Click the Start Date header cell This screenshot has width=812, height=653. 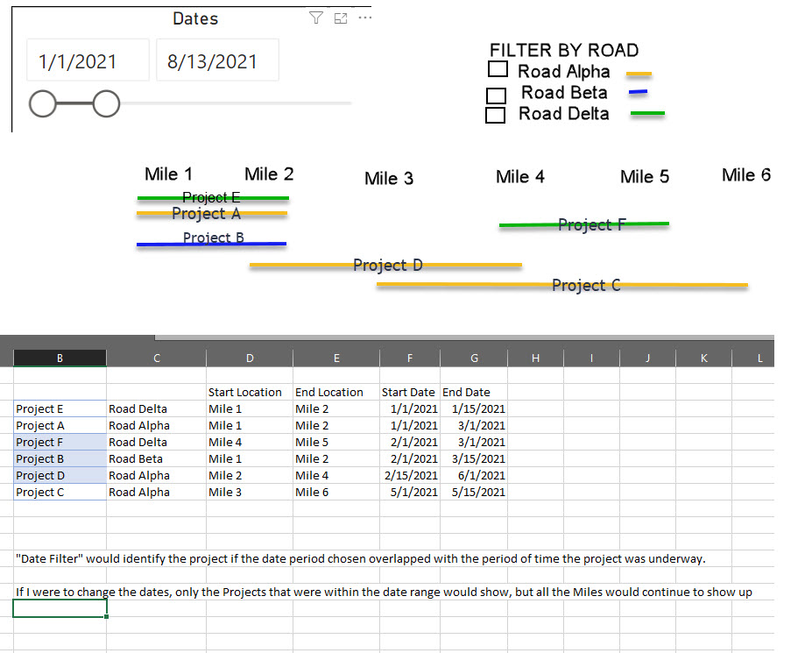tap(410, 392)
